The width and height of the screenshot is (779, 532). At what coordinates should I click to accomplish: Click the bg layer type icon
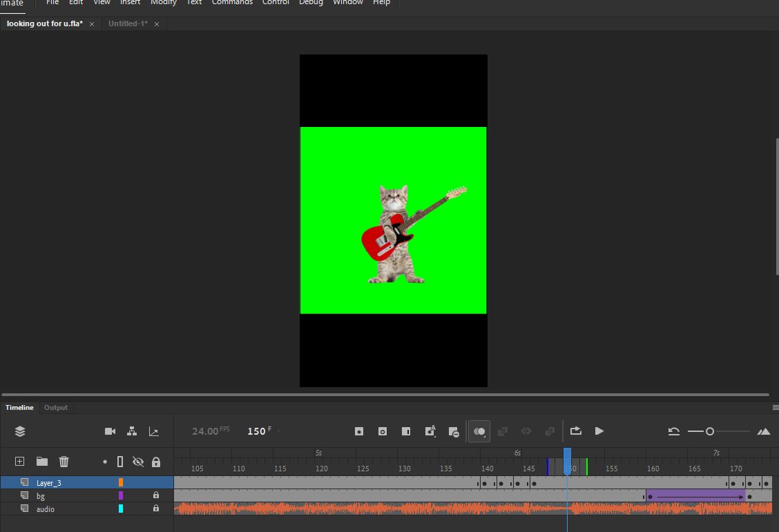coord(24,495)
